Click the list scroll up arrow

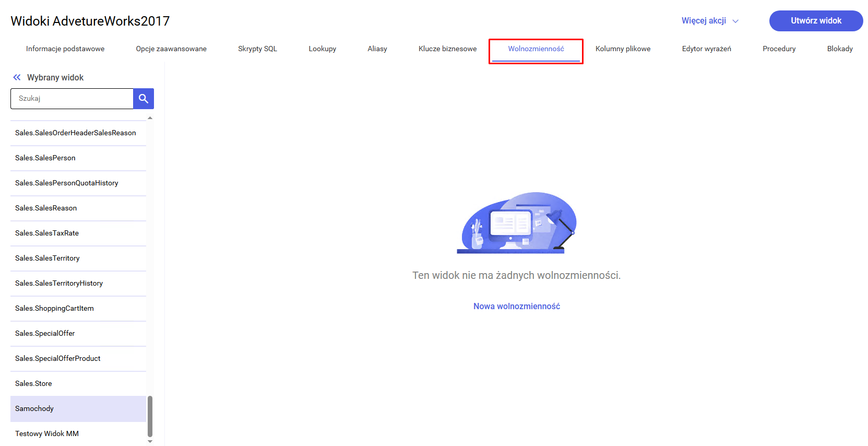click(x=150, y=118)
